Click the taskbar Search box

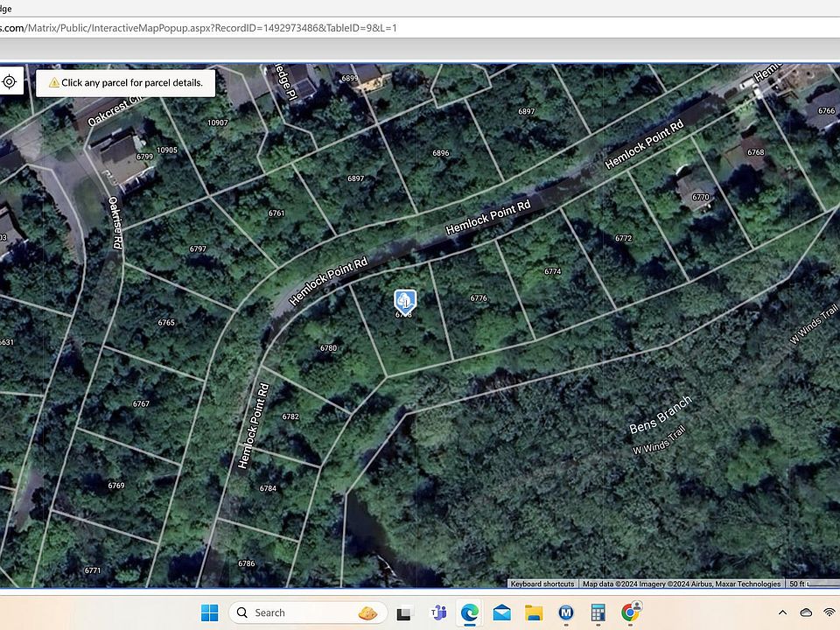coord(307,612)
